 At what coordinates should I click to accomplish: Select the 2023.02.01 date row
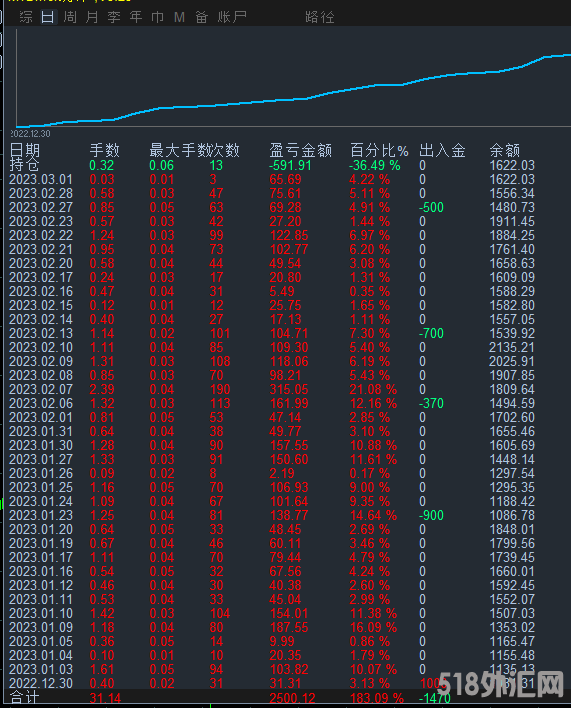tap(41, 417)
